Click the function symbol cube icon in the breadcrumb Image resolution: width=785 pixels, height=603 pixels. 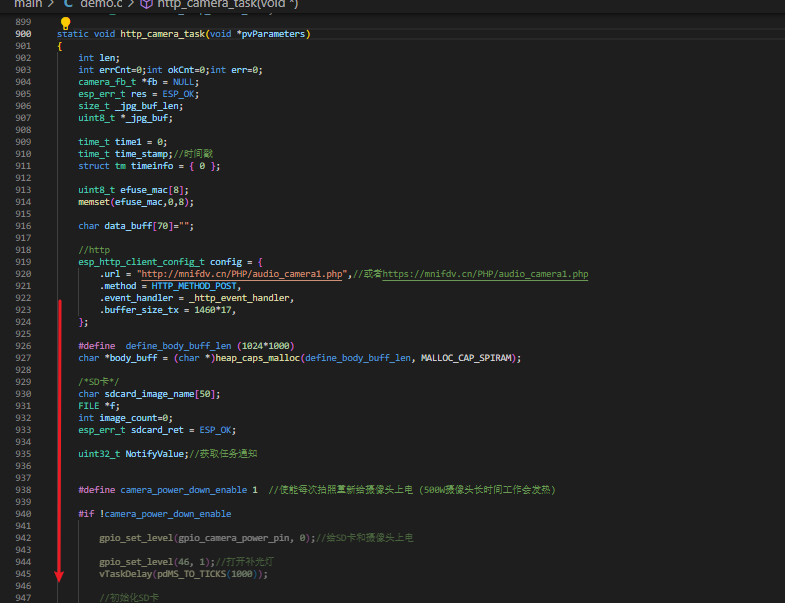tap(146, 4)
